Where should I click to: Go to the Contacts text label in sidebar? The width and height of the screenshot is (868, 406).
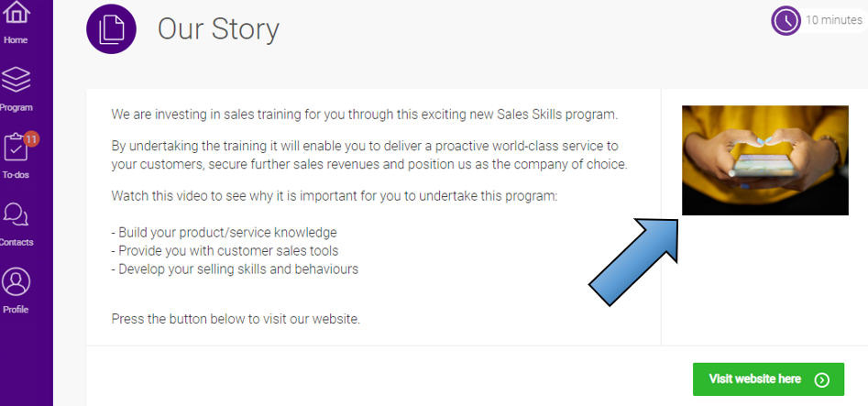click(16, 242)
